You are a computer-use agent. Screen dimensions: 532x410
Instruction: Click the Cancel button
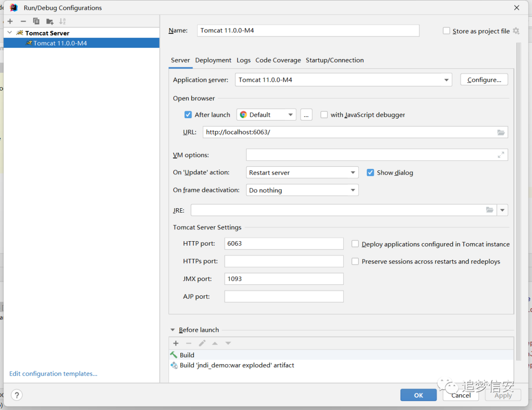461,395
